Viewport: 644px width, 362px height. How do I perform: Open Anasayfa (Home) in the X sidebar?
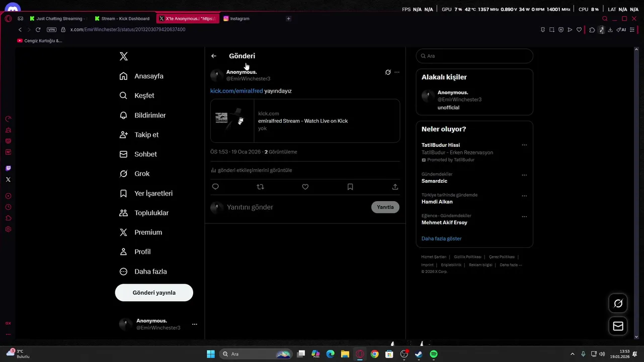coord(141,76)
